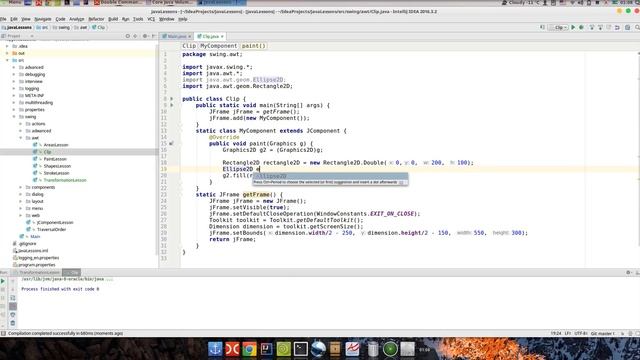Open the Build menu

point(113,19)
